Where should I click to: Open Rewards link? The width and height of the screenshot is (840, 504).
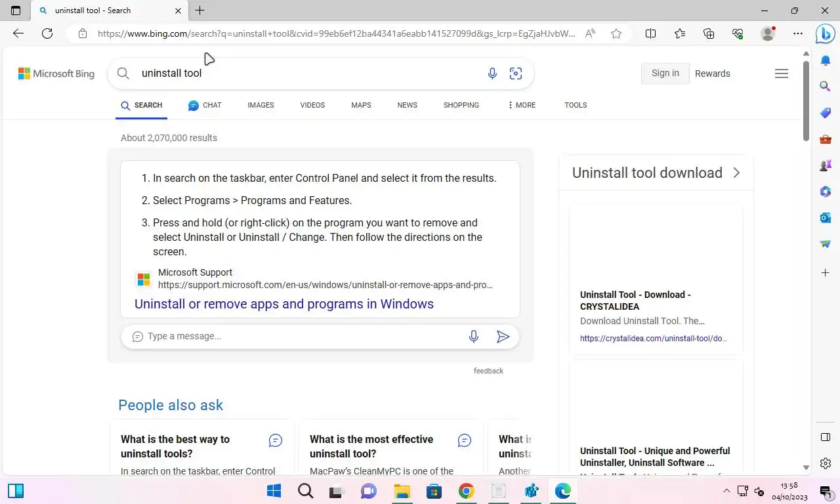713,73
